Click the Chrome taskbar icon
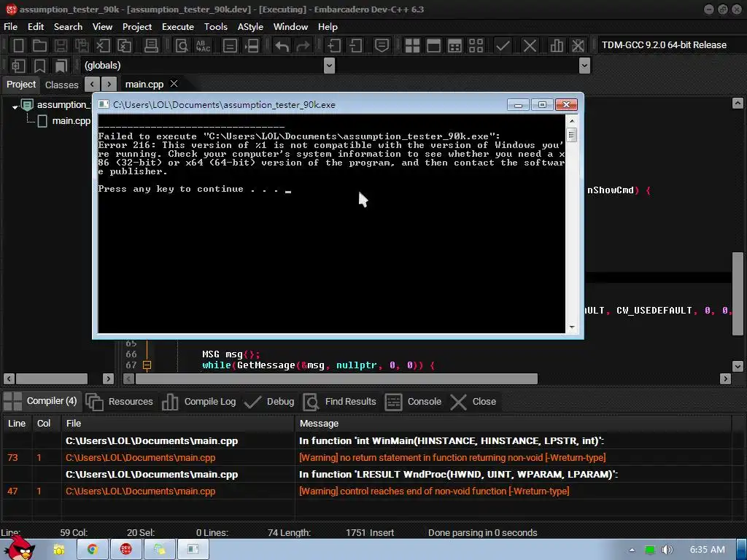This screenshot has height=560, width=747. pos(93,549)
